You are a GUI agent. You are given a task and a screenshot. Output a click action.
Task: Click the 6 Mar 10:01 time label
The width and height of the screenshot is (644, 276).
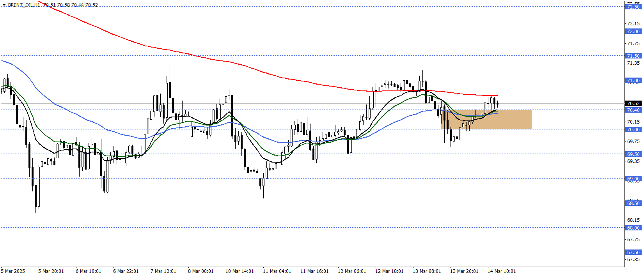[x=88, y=271]
